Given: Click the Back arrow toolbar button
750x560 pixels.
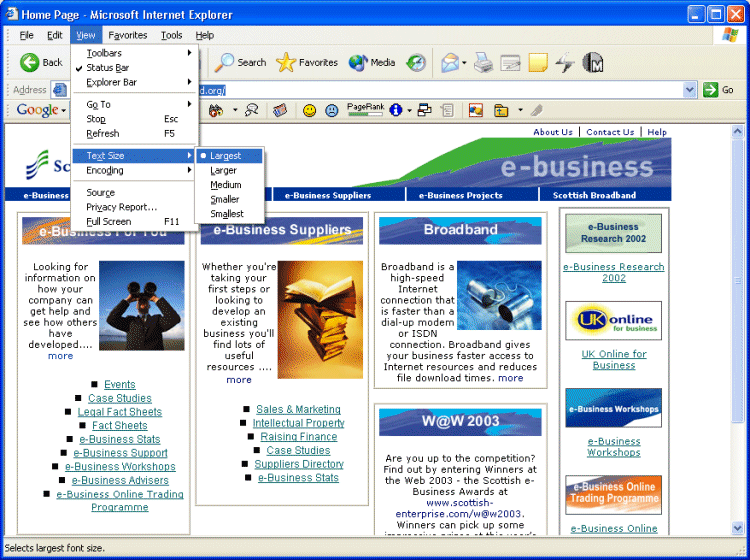Looking at the screenshot, I should pyautogui.click(x=41, y=63).
